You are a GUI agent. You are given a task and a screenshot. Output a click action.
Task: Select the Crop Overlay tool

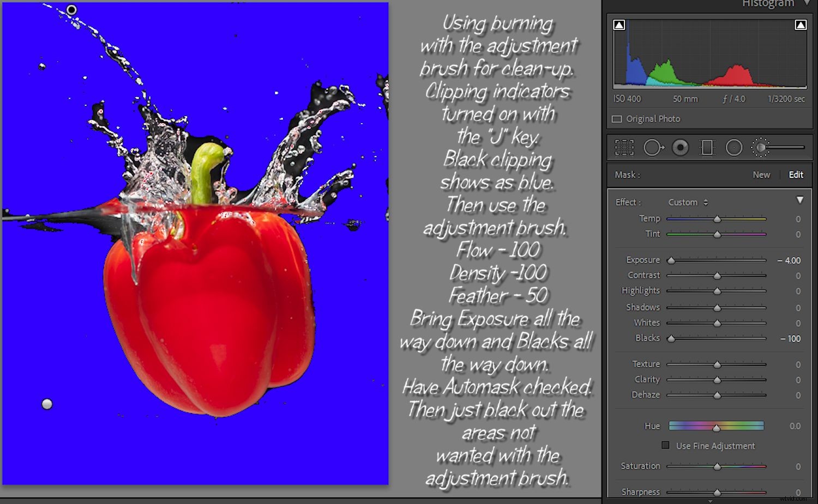coord(623,147)
